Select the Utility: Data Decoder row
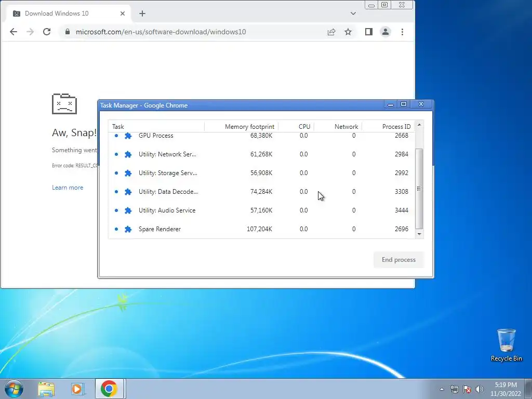 pos(262,192)
